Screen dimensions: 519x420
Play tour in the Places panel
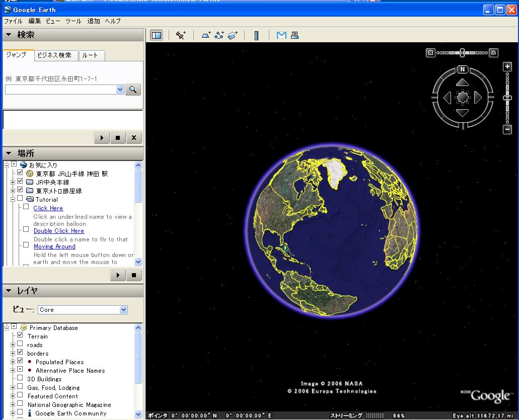118,275
